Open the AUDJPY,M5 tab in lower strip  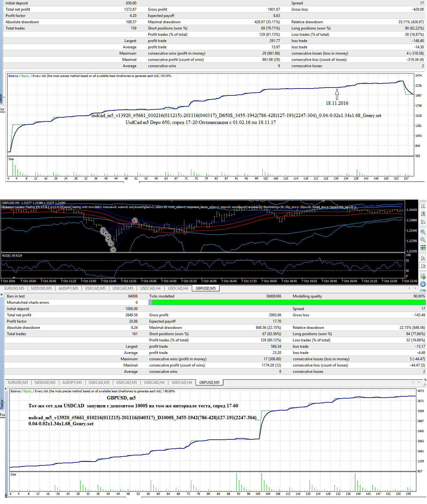coord(72,382)
